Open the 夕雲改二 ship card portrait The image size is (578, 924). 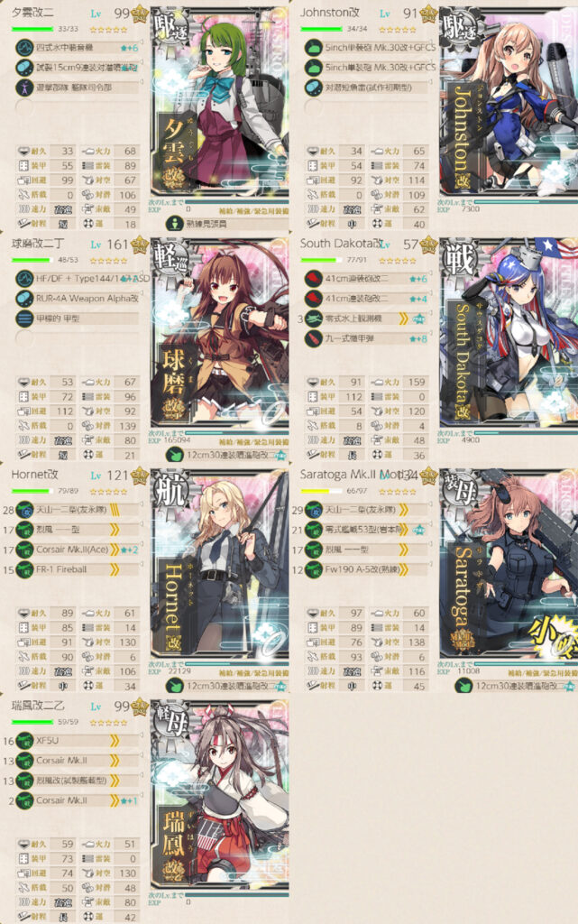[x=219, y=102]
